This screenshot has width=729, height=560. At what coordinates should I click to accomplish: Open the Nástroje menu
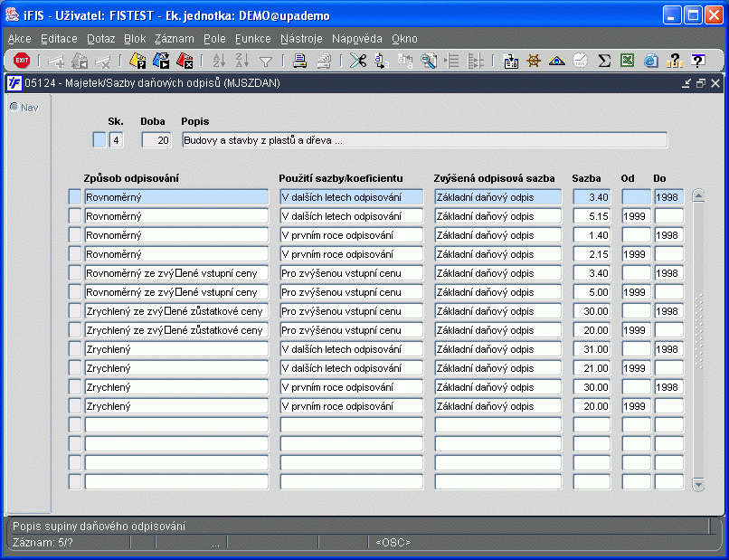click(301, 39)
